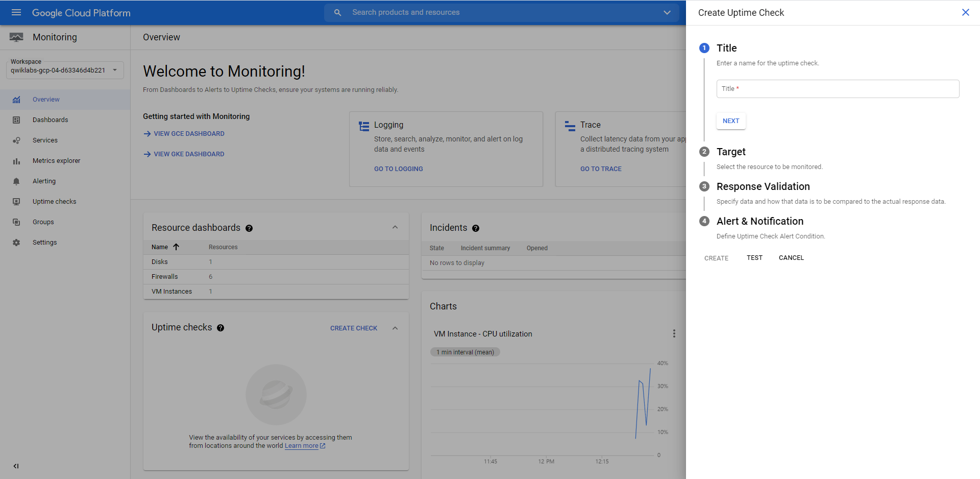The image size is (980, 479).
Task: Click the Opened column header
Action: coord(537,248)
